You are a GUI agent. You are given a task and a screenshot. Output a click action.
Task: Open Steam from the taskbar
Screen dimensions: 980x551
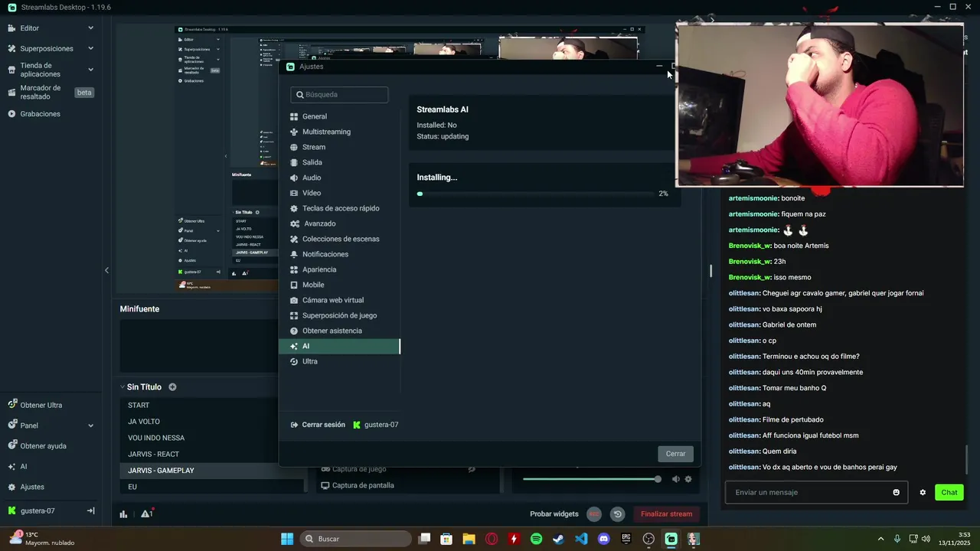click(559, 539)
